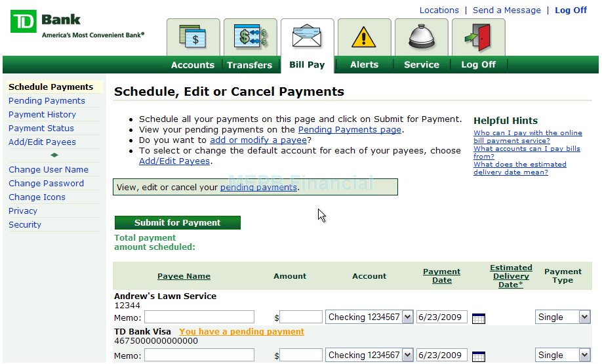Open the Service tab
The height and width of the screenshot is (364, 602).
point(421,64)
